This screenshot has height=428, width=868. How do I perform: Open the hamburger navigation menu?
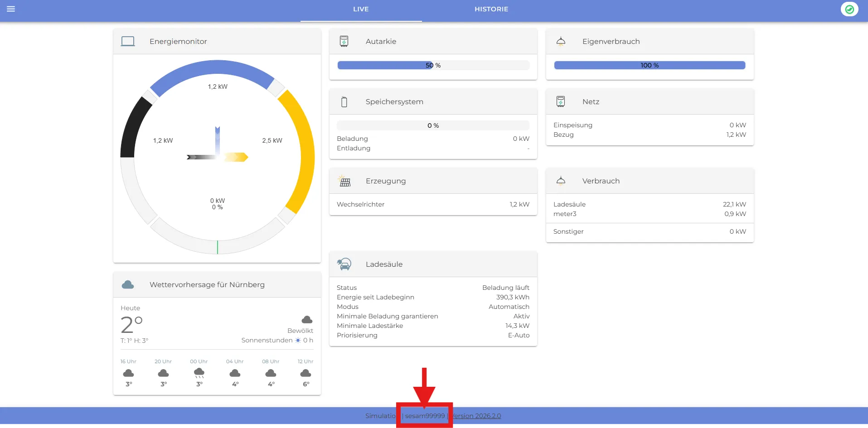pos(11,9)
